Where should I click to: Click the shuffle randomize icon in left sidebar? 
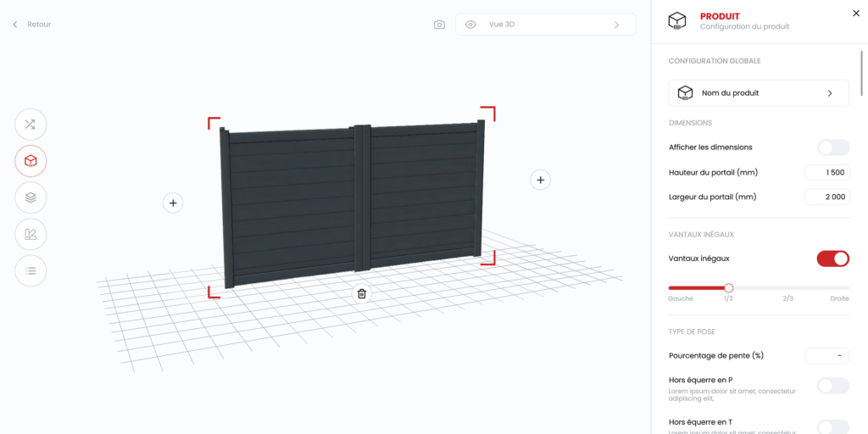31,125
